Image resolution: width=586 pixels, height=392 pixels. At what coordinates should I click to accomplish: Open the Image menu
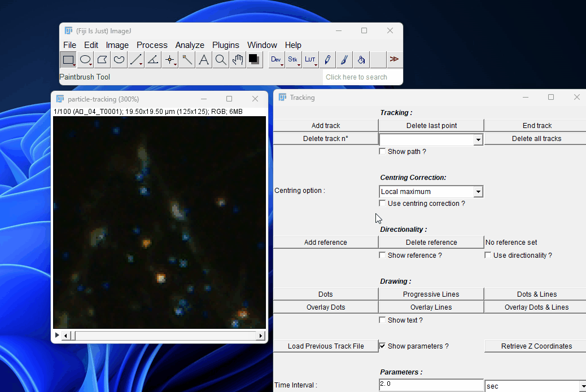(117, 45)
